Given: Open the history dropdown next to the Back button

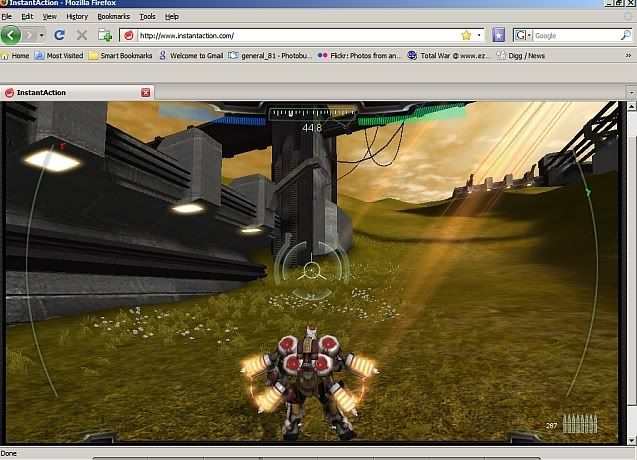Looking at the screenshot, I should click(x=41, y=35).
